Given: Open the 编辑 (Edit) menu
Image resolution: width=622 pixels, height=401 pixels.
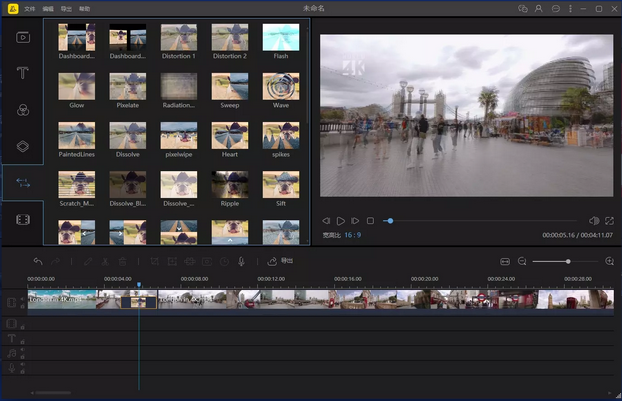Looking at the screenshot, I should tap(47, 8).
